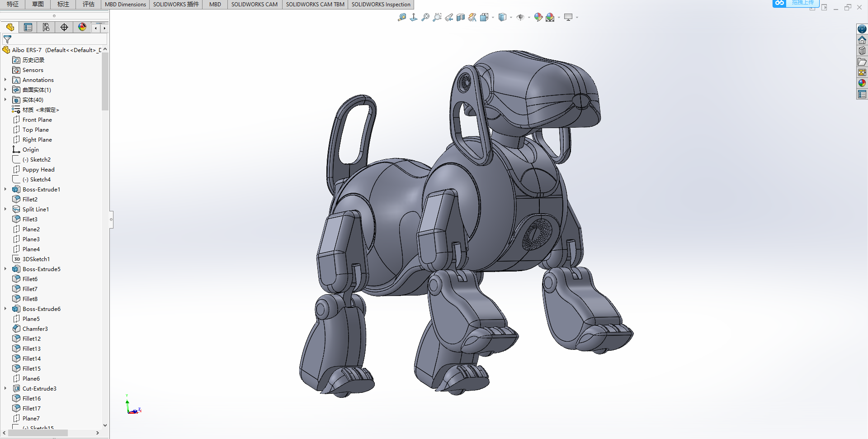Click the Aibo ERS-7 root part node
The image size is (868, 439).
[x=52, y=50]
